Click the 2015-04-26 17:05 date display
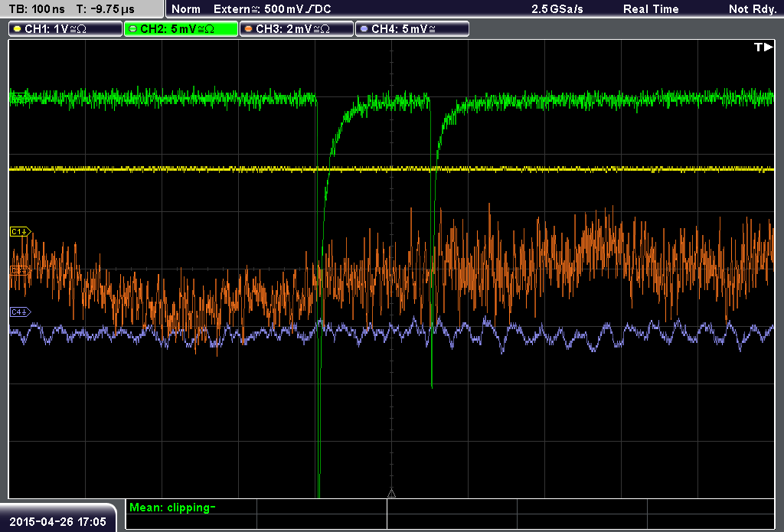Screen dimensions: 784x532 point(58,522)
